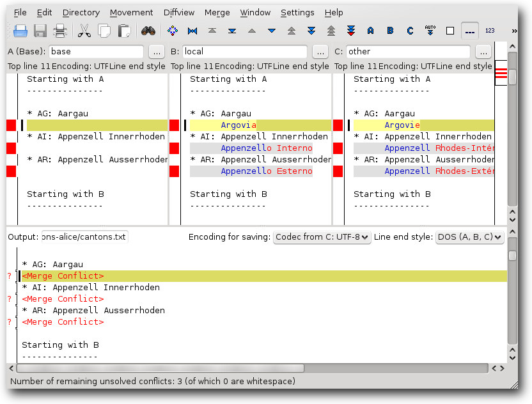Click scroll-up arrow above diff scrollbar
532x404 pixels.
(512, 46)
